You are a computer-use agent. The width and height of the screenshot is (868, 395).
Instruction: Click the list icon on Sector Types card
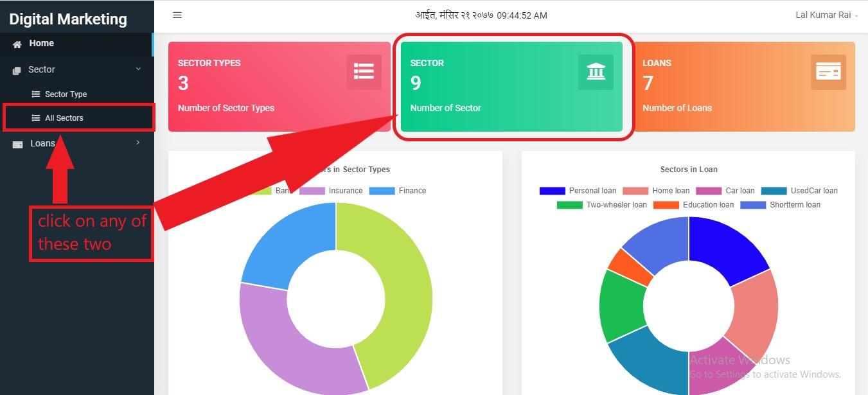[364, 72]
